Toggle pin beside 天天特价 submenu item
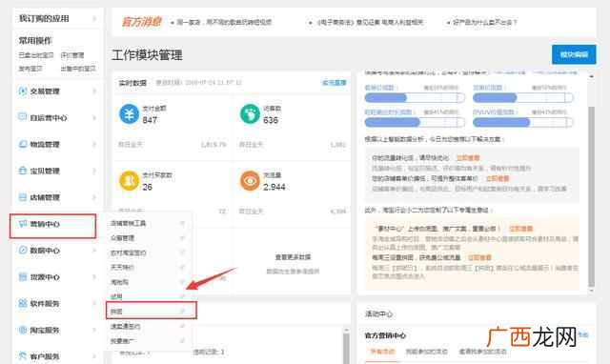The height and width of the screenshot is (364, 610). (182, 267)
